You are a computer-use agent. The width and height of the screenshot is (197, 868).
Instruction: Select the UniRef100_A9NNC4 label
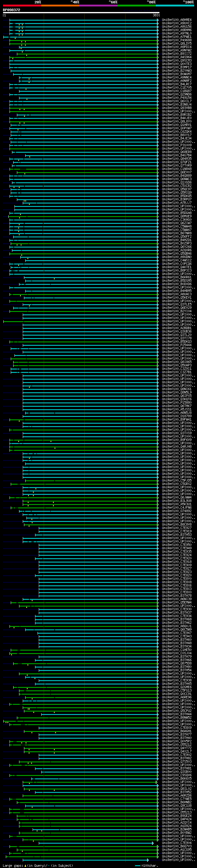click(x=177, y=78)
